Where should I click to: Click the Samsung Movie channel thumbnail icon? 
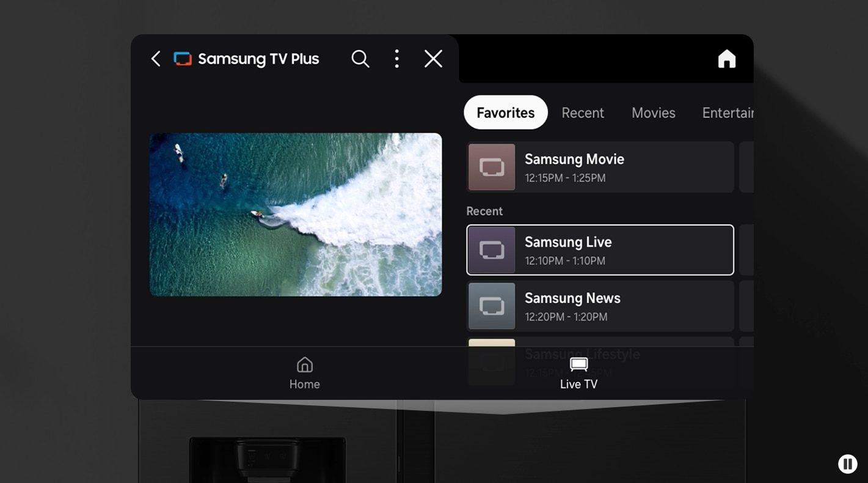tap(492, 168)
